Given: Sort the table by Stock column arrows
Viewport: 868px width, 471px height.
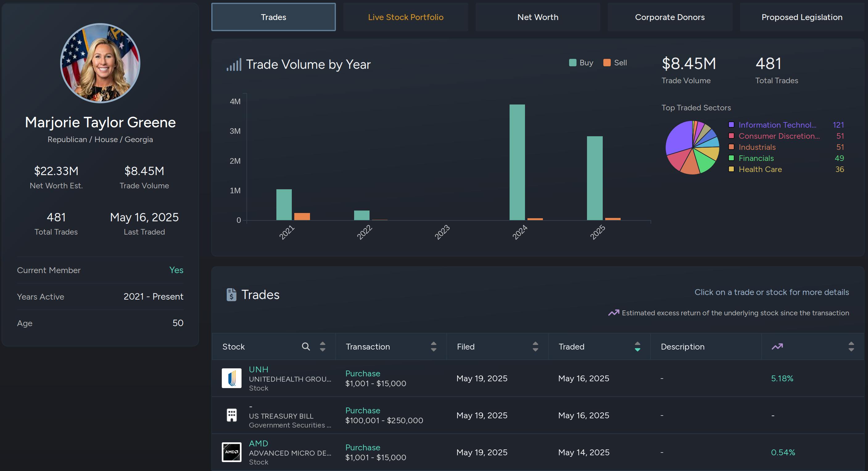Looking at the screenshot, I should (322, 346).
